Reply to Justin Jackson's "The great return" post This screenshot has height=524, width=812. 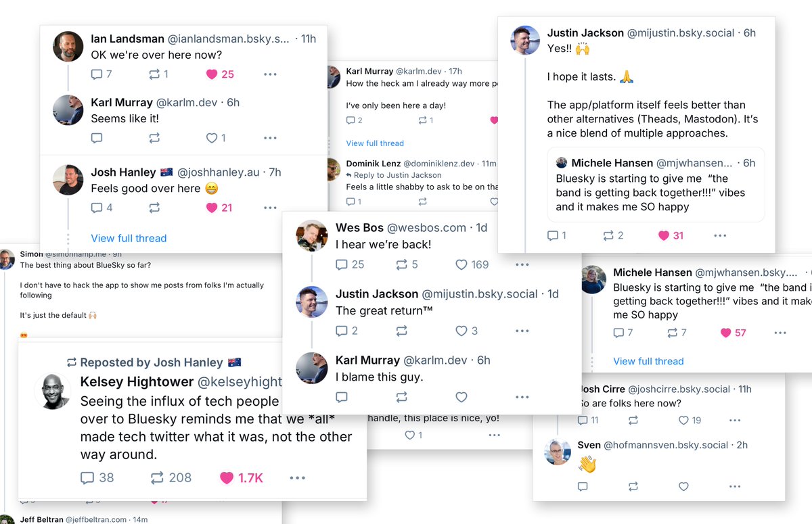point(342,331)
